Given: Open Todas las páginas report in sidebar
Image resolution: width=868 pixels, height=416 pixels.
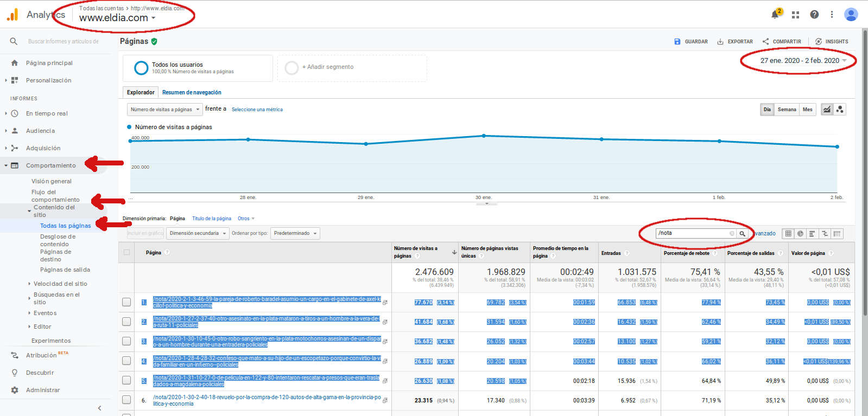Looking at the screenshot, I should click(65, 226).
